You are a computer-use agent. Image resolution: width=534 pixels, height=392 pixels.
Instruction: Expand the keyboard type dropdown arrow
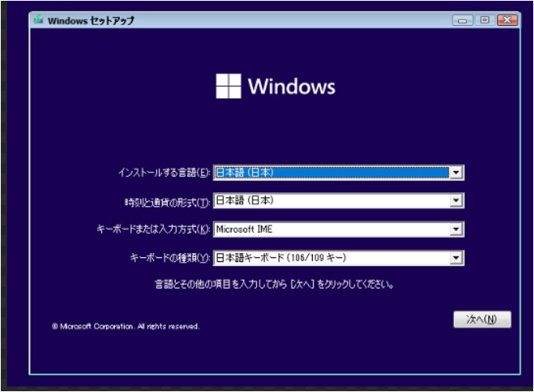(x=456, y=258)
